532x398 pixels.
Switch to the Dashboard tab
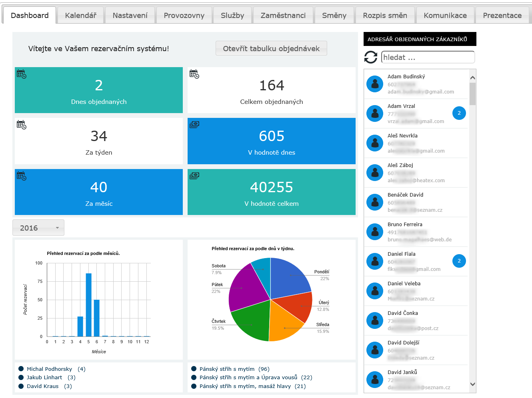coord(30,15)
